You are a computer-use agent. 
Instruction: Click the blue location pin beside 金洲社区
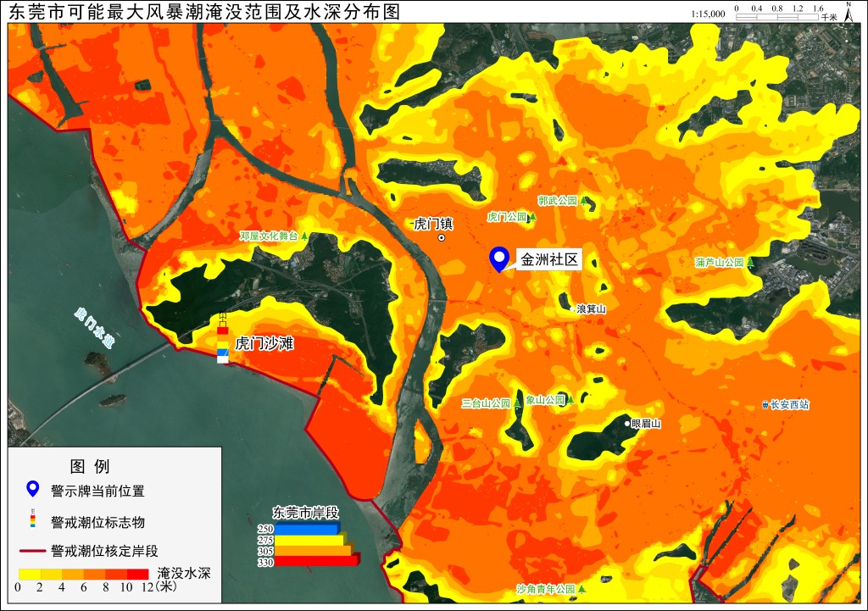click(x=499, y=259)
